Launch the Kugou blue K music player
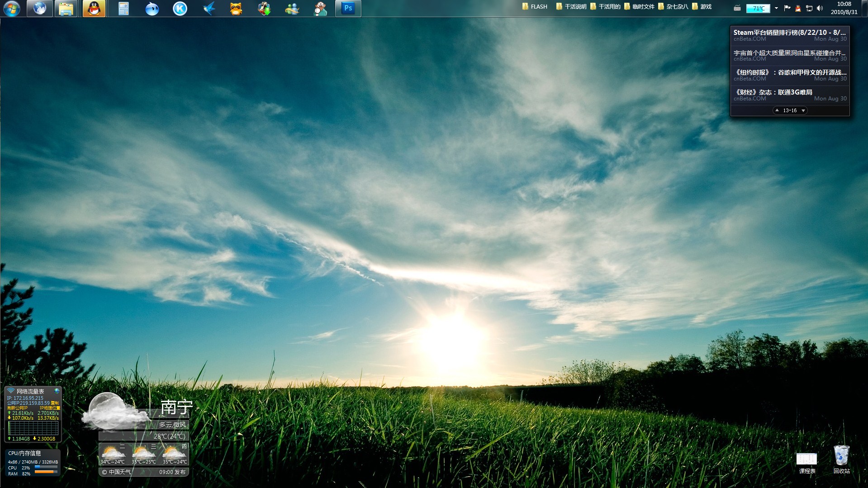 (180, 9)
